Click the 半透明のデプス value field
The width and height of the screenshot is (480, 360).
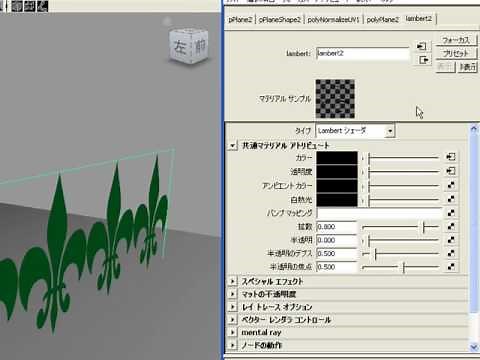click(x=336, y=253)
